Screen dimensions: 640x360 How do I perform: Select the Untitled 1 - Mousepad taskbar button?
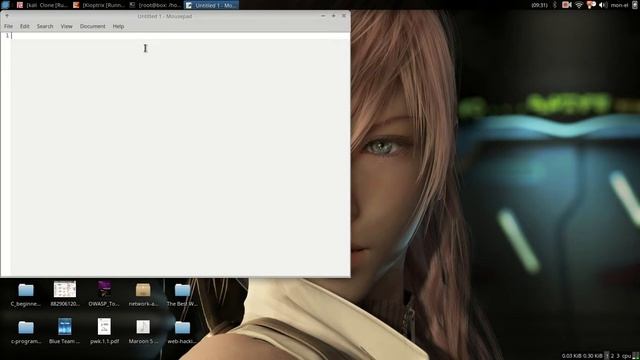pyautogui.click(x=211, y=5)
